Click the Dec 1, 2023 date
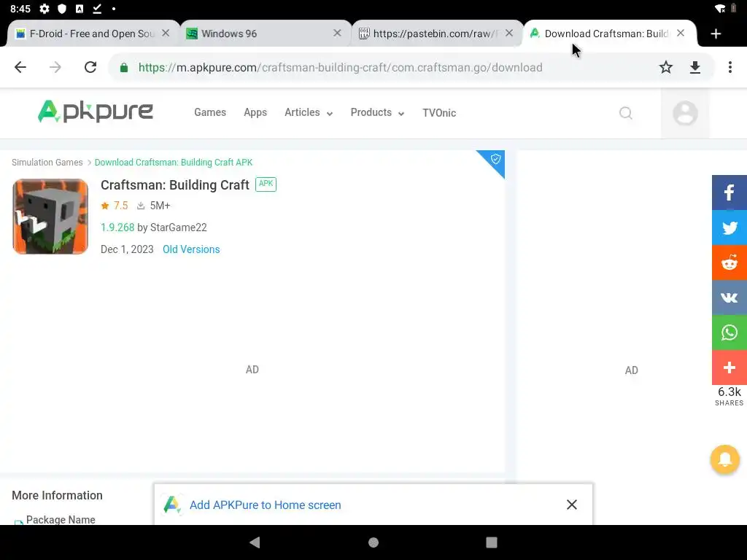Screen dimensions: 747x560 pos(127,249)
